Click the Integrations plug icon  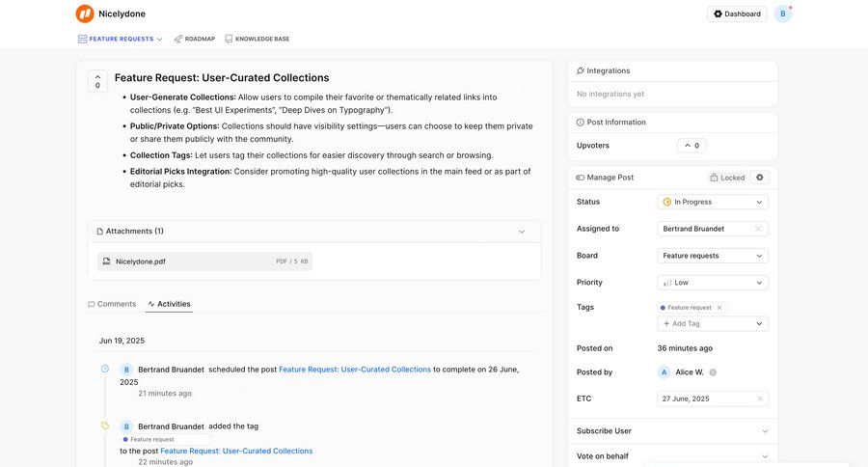pos(581,70)
